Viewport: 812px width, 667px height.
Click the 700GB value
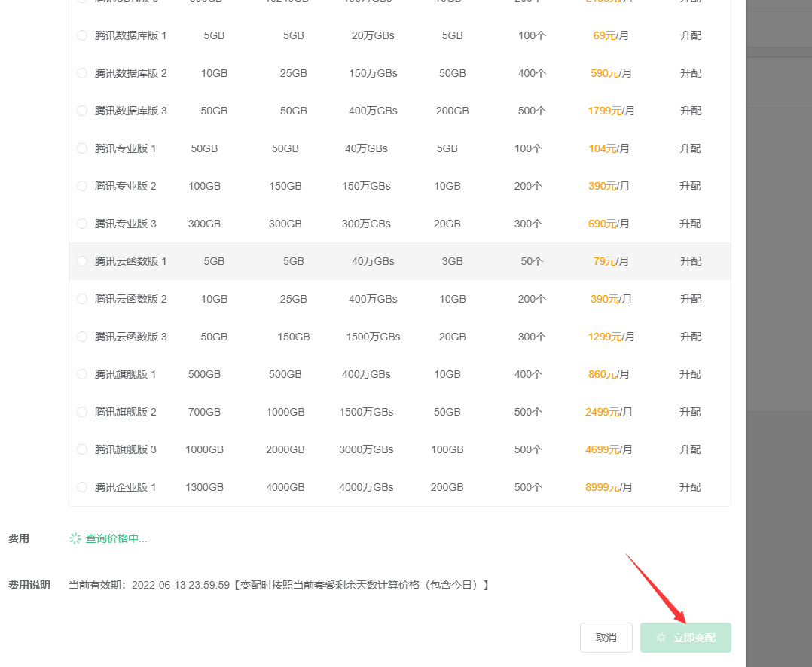click(205, 412)
